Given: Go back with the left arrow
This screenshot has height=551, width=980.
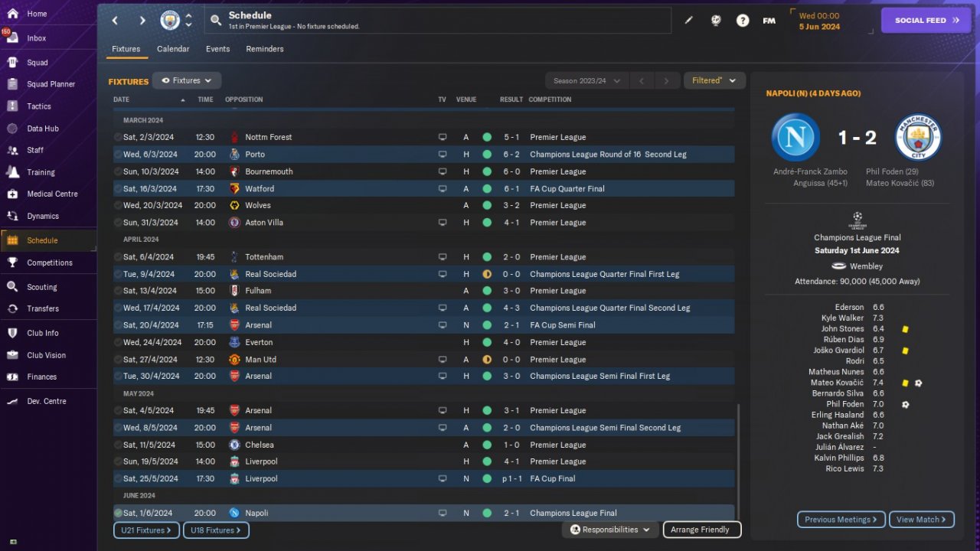Looking at the screenshot, I should click(x=115, y=21).
